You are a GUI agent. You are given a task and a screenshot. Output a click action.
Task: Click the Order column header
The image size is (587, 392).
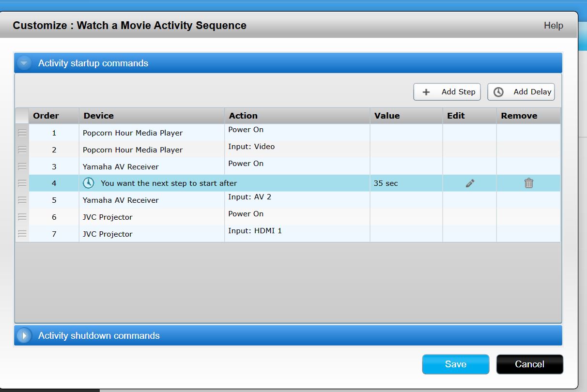(46, 116)
